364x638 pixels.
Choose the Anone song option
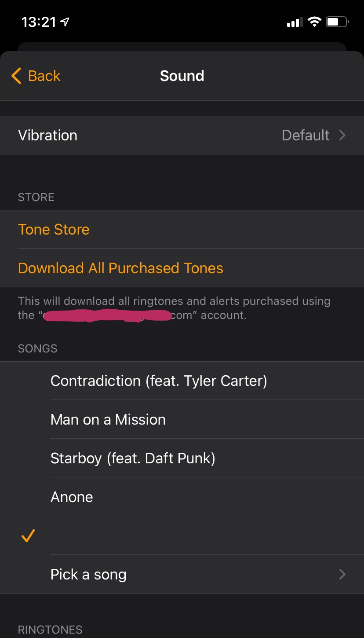[72, 497]
